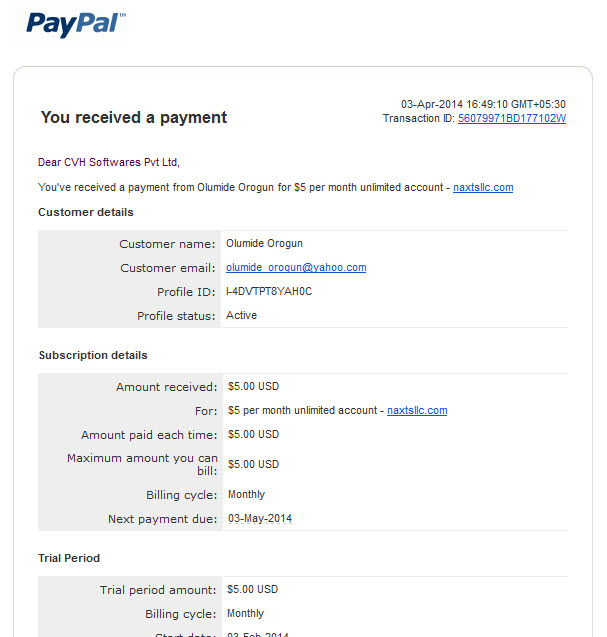
Task: Click customer email olumide_orogun@yahoo.com
Action: (296, 267)
